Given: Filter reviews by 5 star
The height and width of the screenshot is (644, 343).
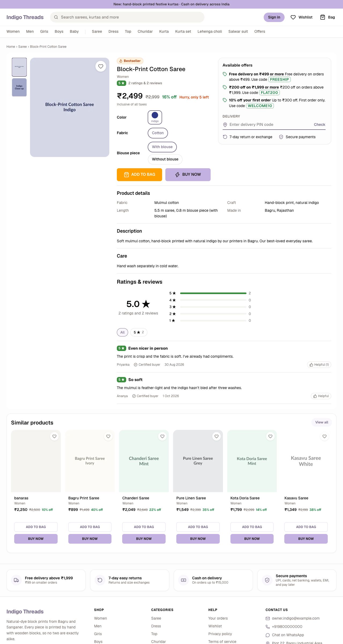Looking at the screenshot, I should [139, 332].
